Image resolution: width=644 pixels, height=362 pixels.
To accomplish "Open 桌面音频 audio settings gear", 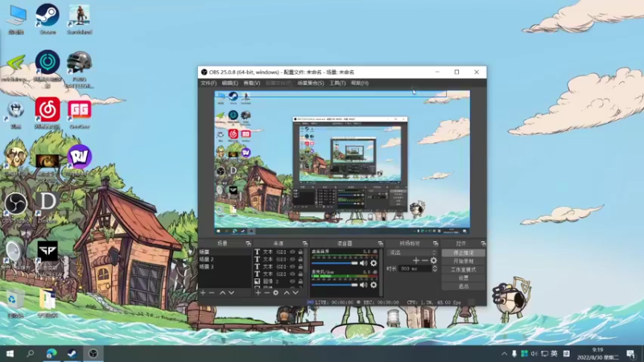I will pos(374,263).
